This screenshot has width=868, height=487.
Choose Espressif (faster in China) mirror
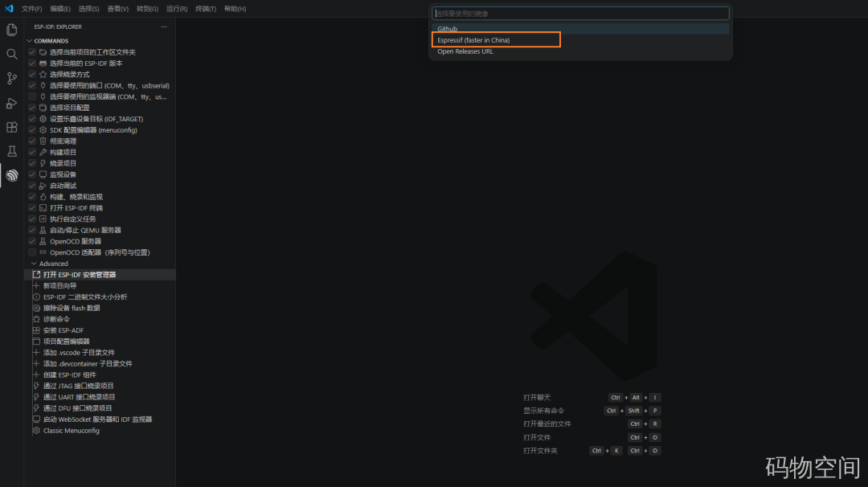580,40
